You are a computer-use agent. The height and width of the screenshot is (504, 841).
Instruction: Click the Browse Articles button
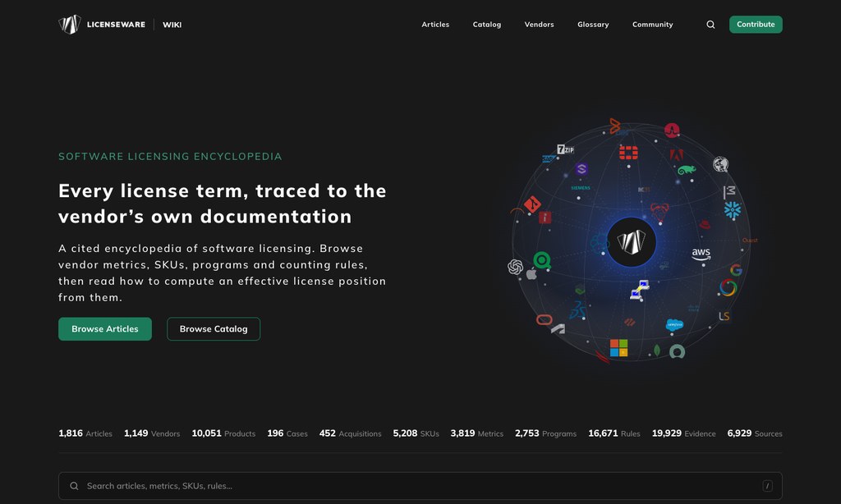(105, 328)
